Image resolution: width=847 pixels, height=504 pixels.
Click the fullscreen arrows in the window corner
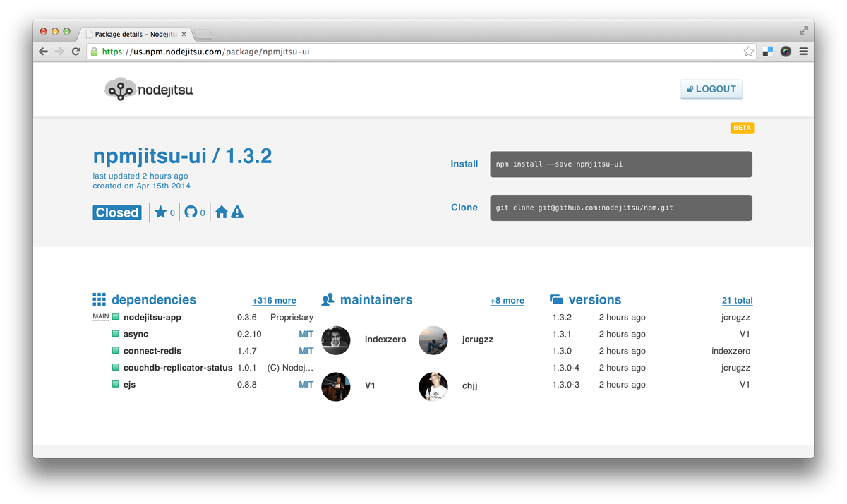[804, 30]
